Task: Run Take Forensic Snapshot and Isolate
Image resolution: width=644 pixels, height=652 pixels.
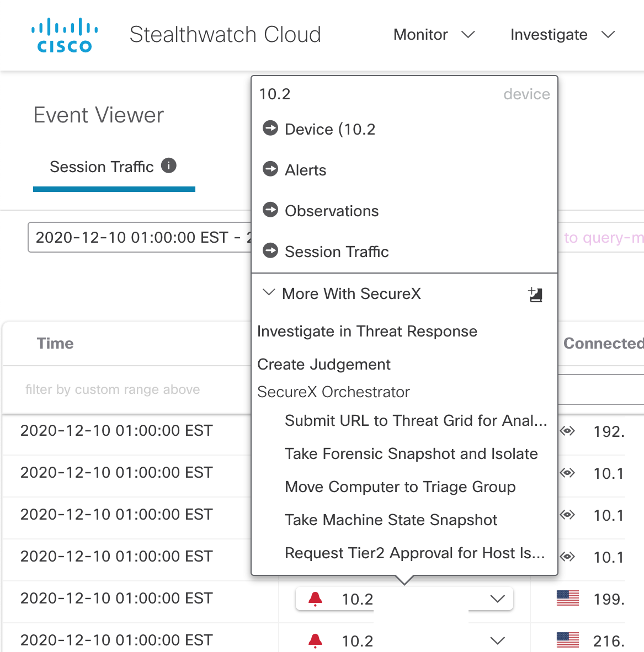Action: click(x=411, y=454)
